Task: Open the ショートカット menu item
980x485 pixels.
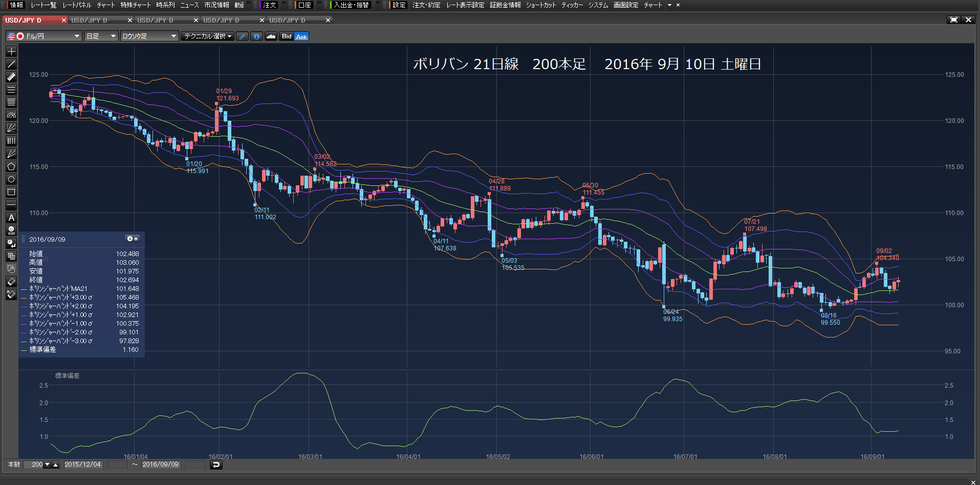Action: [541, 5]
